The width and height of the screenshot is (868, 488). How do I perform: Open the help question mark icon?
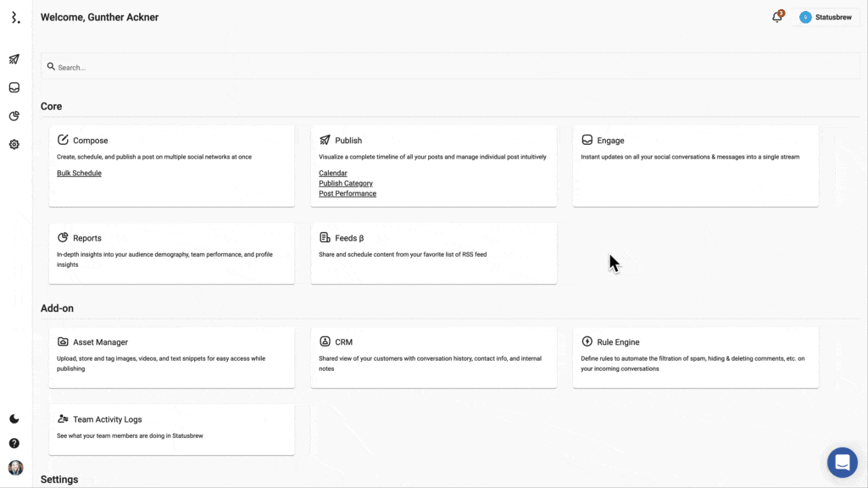coord(14,443)
